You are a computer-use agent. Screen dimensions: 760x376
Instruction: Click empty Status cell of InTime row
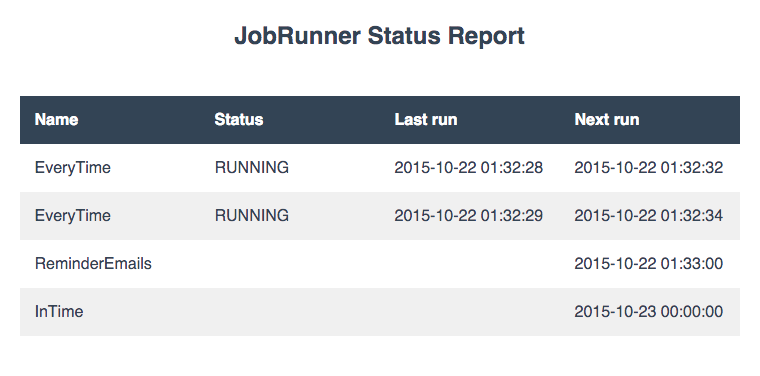pyautogui.click(x=290, y=312)
